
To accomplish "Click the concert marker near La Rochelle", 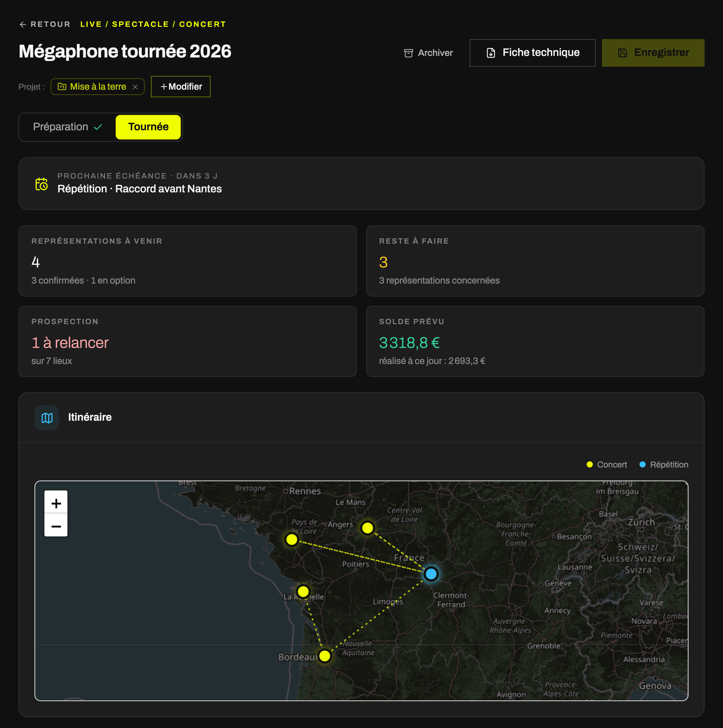I will pyautogui.click(x=303, y=592).
